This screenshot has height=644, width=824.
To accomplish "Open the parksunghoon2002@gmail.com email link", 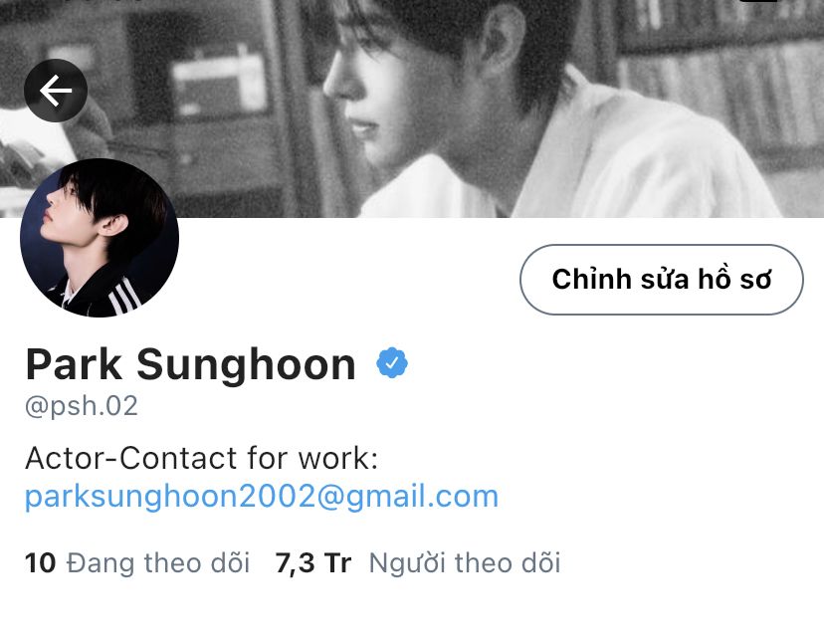I will [262, 496].
